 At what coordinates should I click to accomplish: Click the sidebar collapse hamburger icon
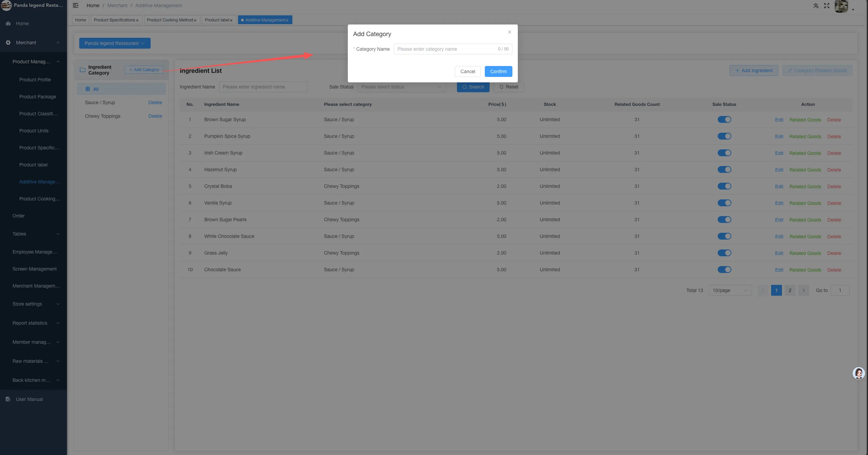tap(75, 5)
